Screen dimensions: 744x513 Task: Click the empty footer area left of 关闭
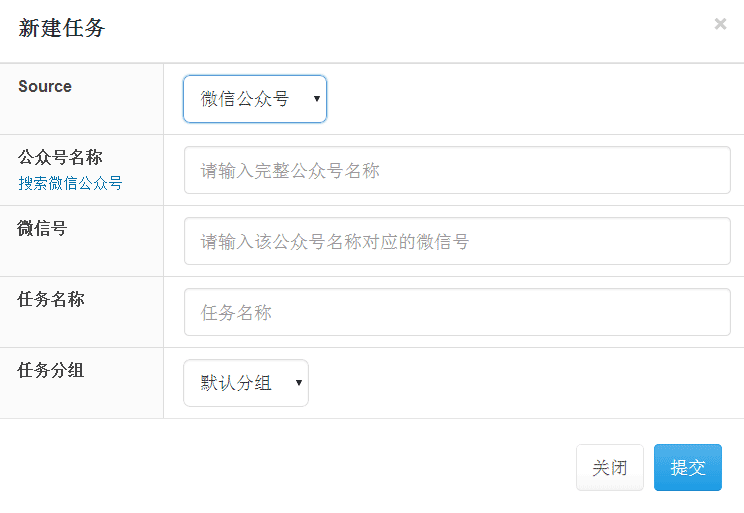pos(300,468)
